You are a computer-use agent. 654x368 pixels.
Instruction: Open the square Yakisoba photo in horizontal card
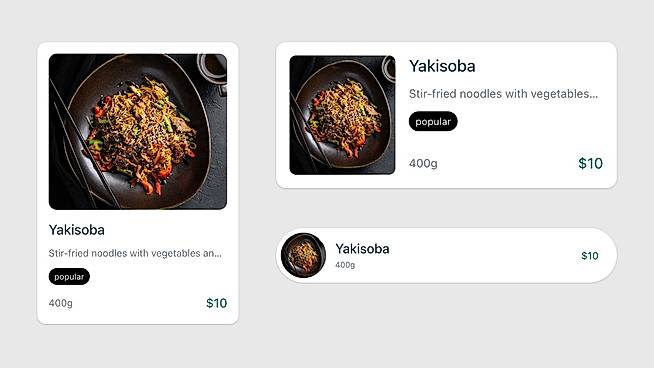[342, 115]
